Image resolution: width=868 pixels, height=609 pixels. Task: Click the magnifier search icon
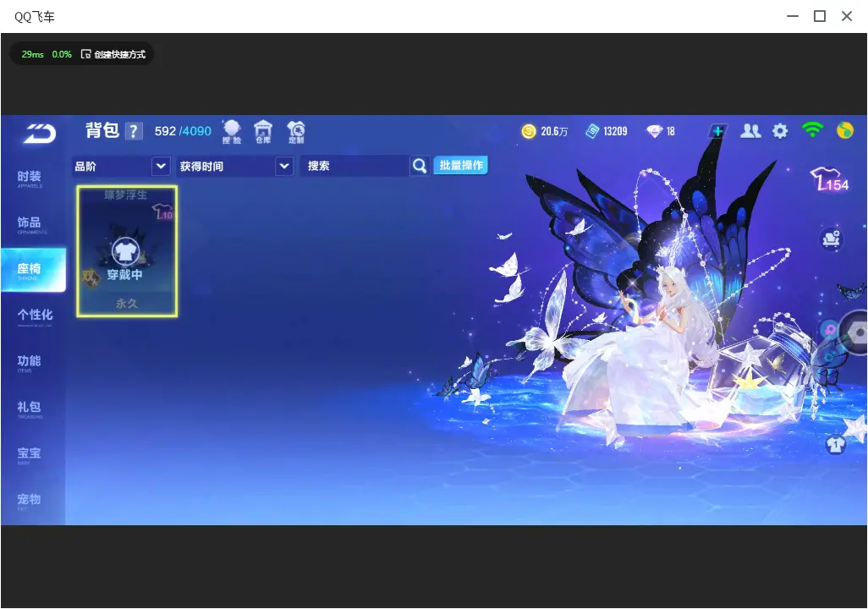click(x=420, y=166)
